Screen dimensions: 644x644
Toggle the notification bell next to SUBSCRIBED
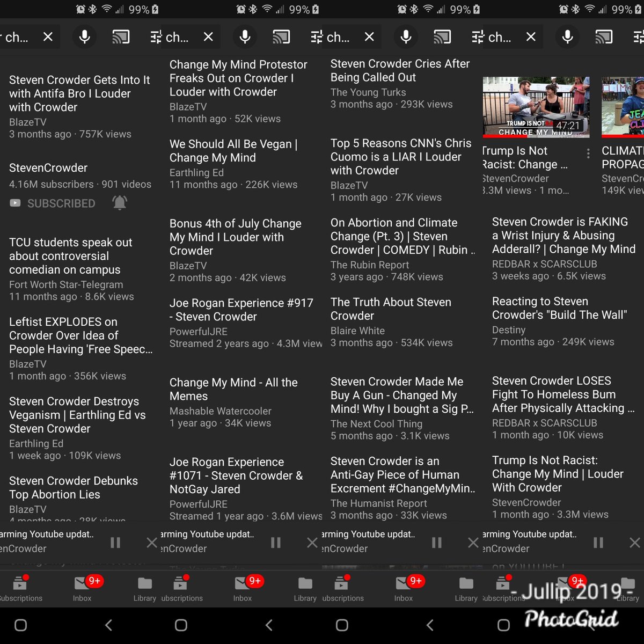[120, 203]
